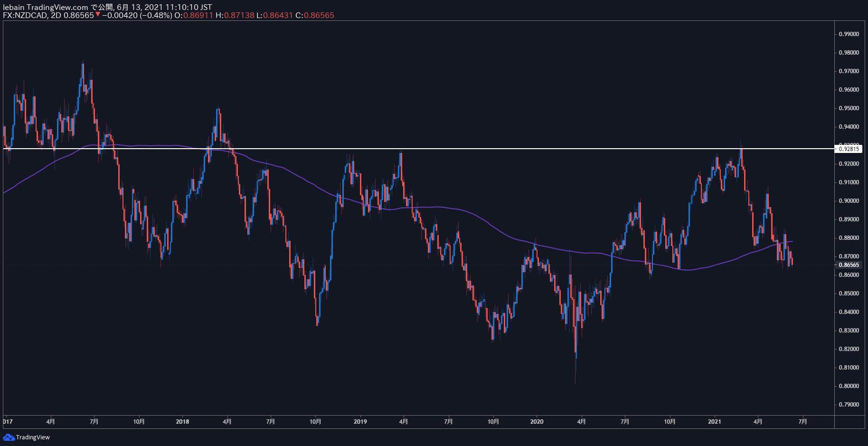Click the red down-triangle change indicator
868x446 pixels.
coord(98,15)
